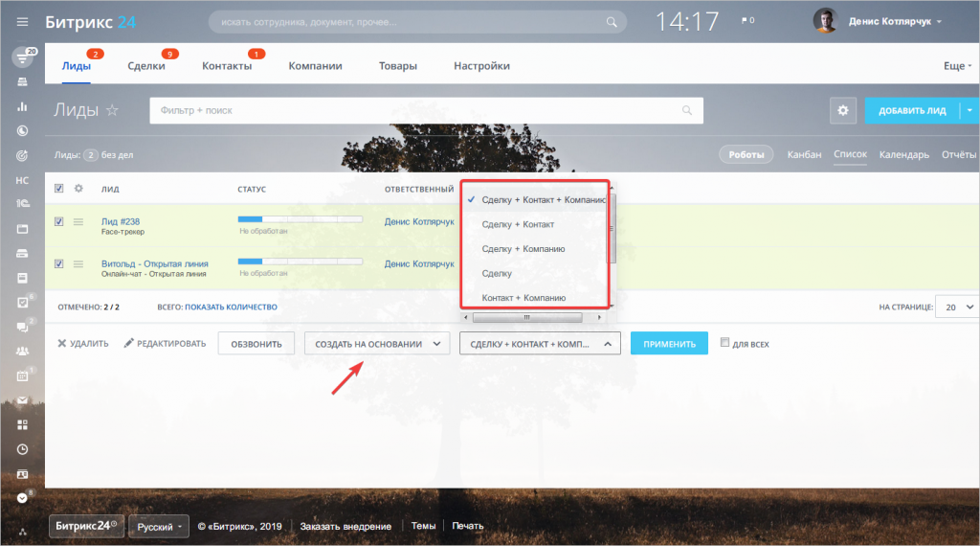Screen dimensions: 980x546
Task: Click status progress bar of Витольд lead
Action: click(300, 262)
